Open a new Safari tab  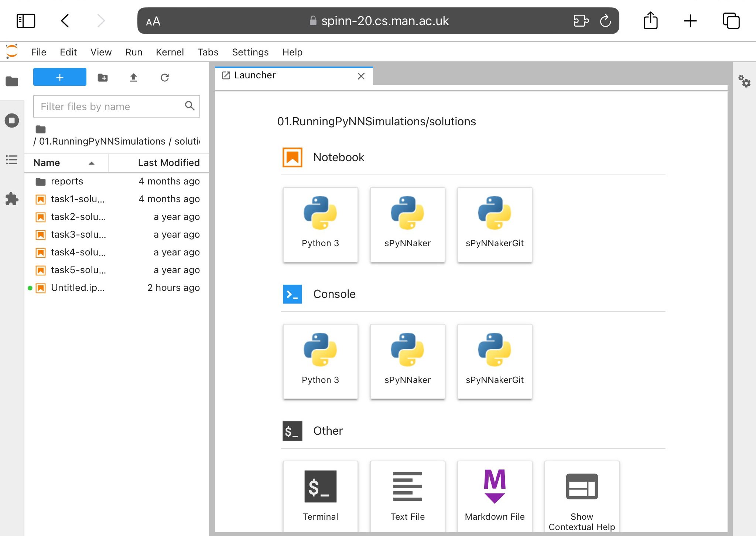pos(690,21)
